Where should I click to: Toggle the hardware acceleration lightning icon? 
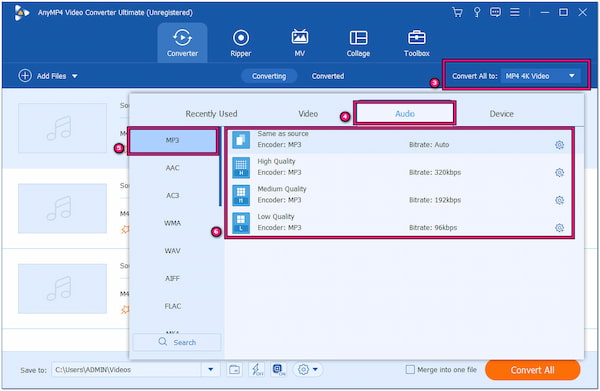coord(256,370)
